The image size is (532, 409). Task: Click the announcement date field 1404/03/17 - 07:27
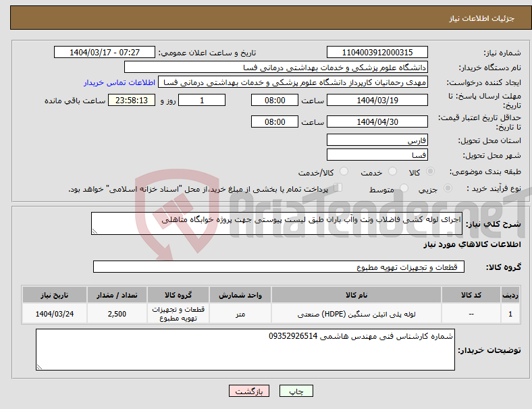pyautogui.click(x=105, y=52)
